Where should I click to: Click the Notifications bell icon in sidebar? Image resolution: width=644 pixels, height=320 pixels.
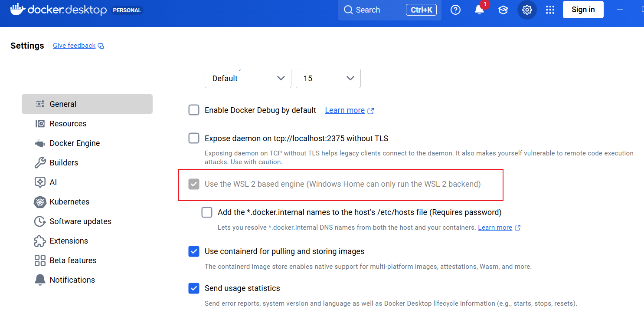[40, 280]
